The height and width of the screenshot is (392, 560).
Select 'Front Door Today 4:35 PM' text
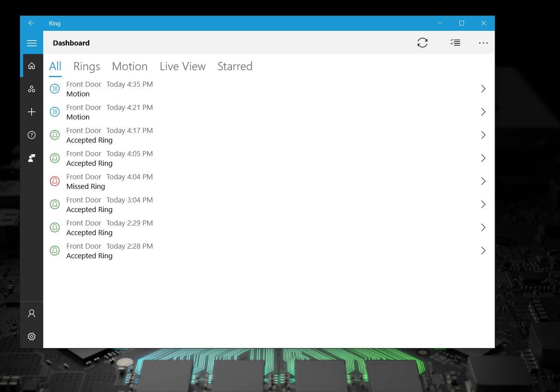click(110, 84)
